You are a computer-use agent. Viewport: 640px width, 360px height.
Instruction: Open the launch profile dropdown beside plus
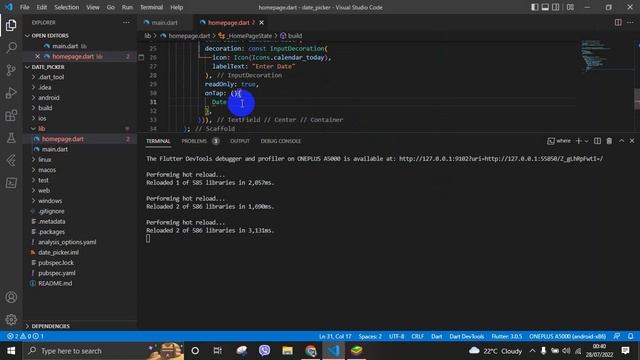586,141
